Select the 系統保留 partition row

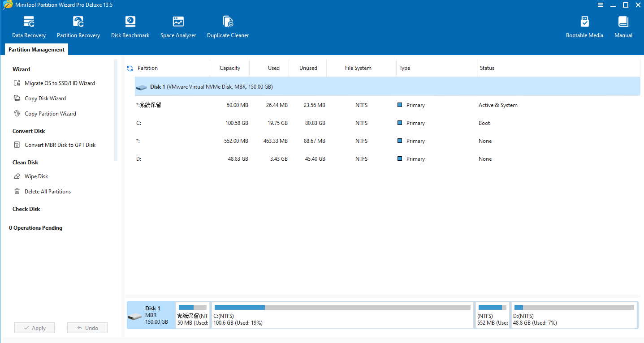tap(387, 105)
